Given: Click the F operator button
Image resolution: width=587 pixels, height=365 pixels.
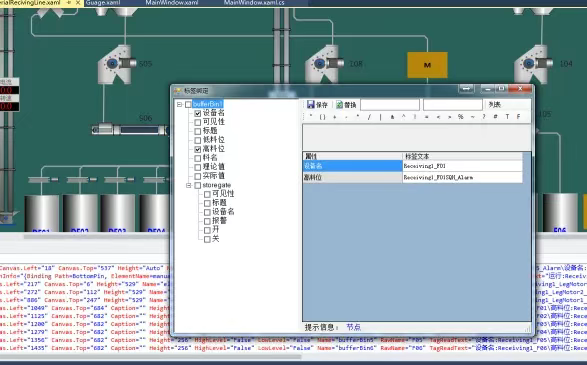Looking at the screenshot, I should pyautogui.click(x=518, y=117).
